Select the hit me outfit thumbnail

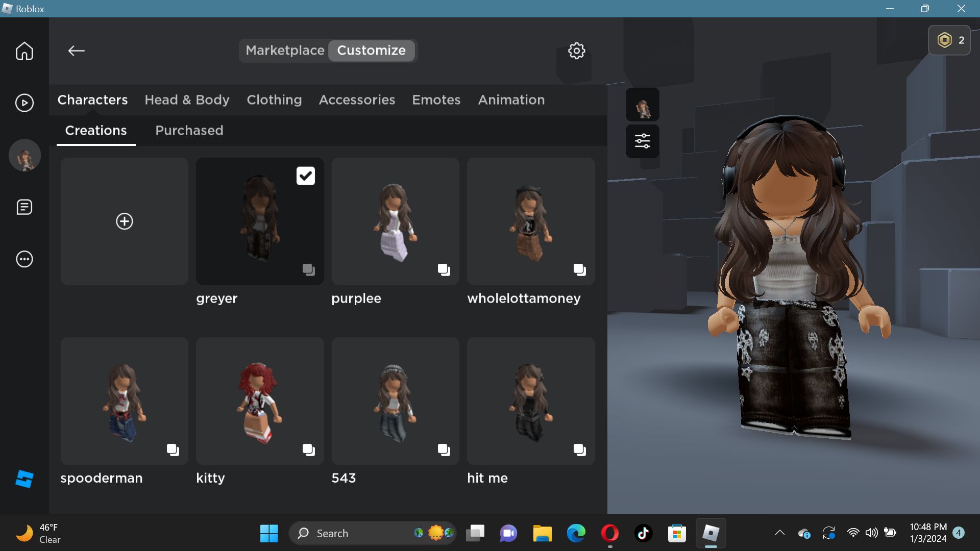point(531,401)
